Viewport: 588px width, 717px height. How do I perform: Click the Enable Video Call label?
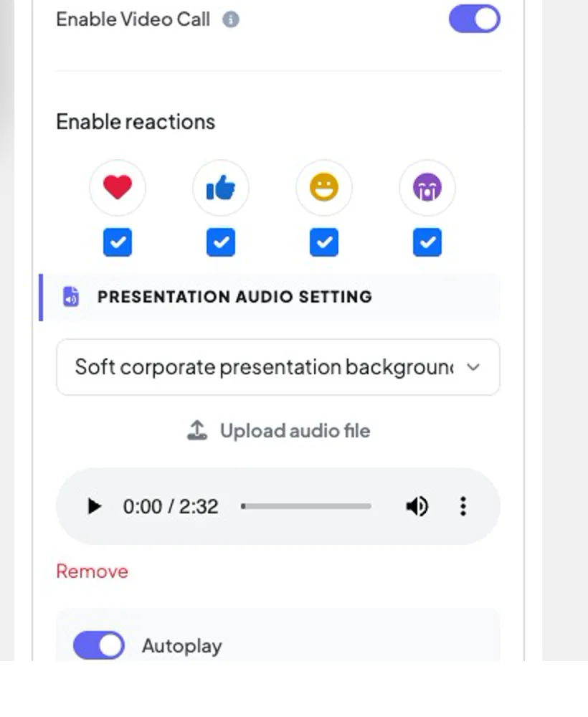(x=133, y=19)
